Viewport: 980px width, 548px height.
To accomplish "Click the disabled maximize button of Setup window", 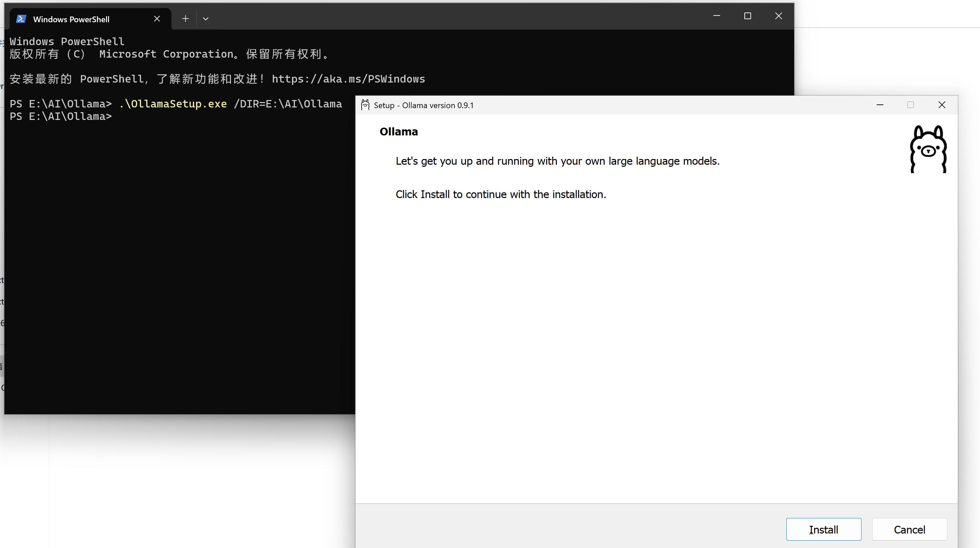I will [x=910, y=105].
